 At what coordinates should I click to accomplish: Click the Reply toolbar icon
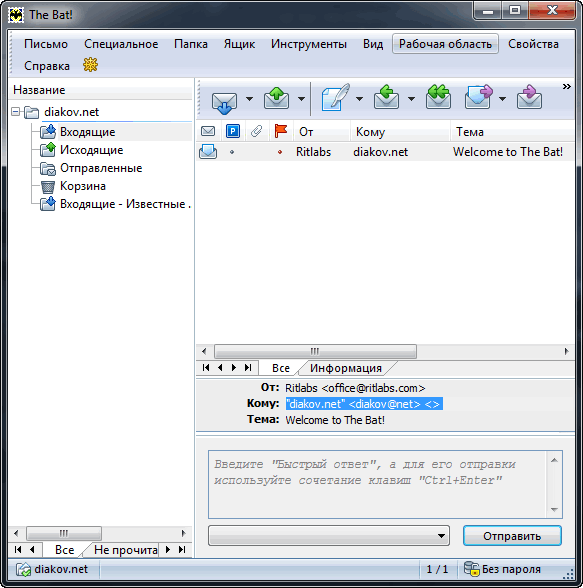(387, 97)
